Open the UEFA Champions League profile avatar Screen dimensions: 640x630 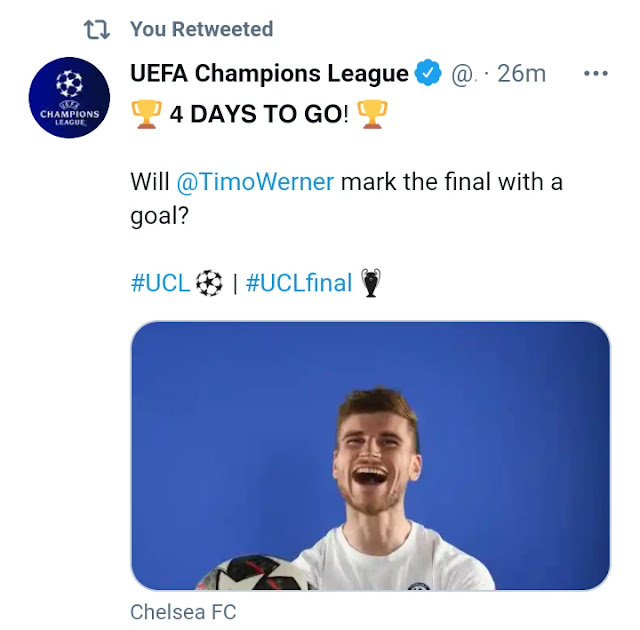tap(69, 97)
